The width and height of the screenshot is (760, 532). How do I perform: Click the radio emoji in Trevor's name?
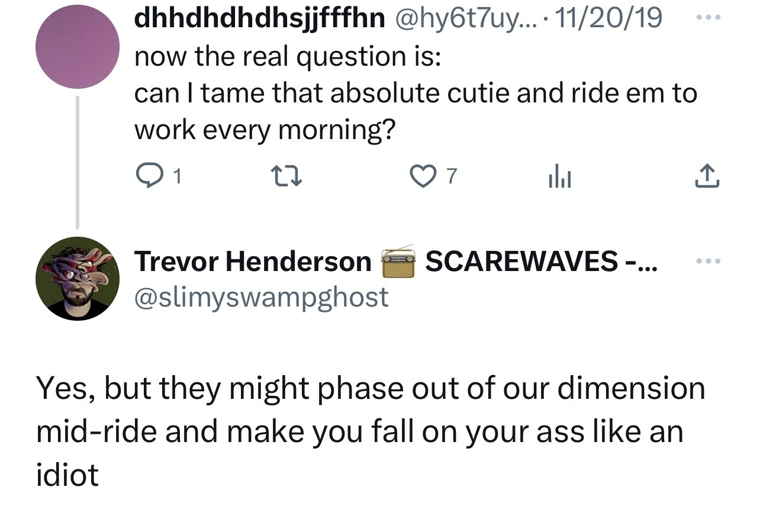pyautogui.click(x=398, y=261)
